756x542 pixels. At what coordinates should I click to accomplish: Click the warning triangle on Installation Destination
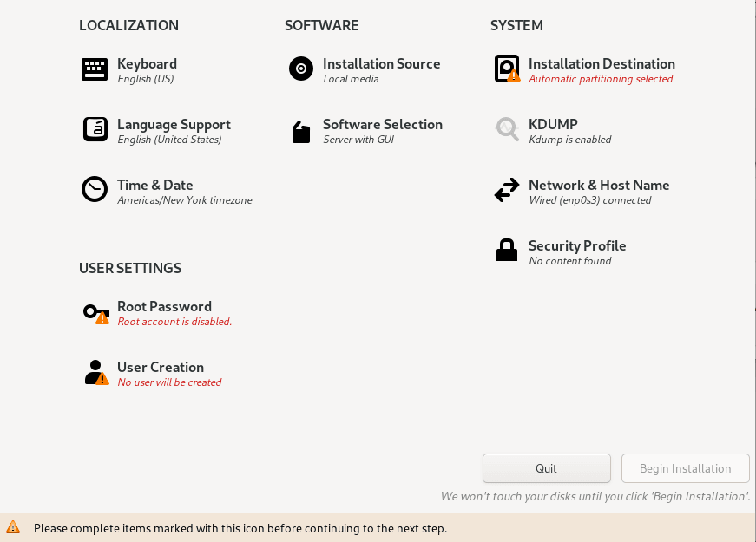(x=516, y=76)
